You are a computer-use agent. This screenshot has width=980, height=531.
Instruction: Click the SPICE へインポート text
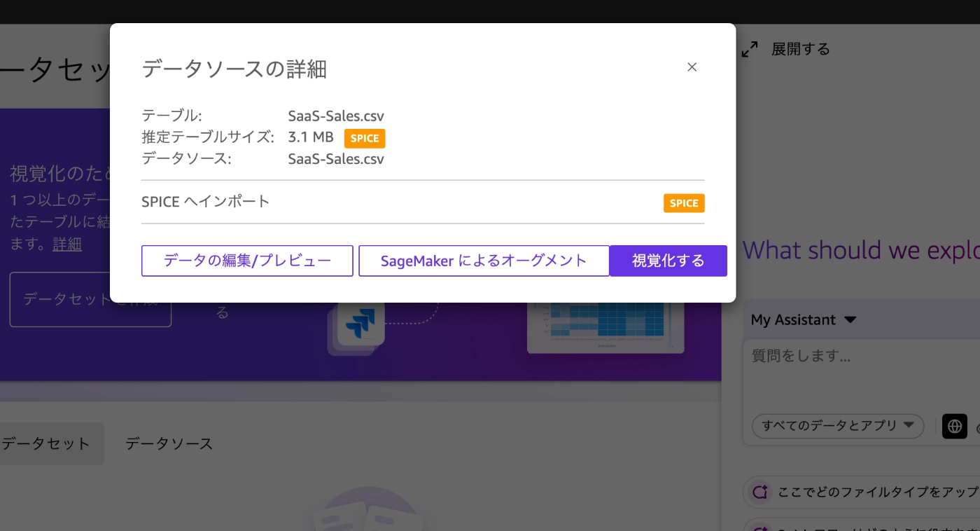(x=205, y=202)
